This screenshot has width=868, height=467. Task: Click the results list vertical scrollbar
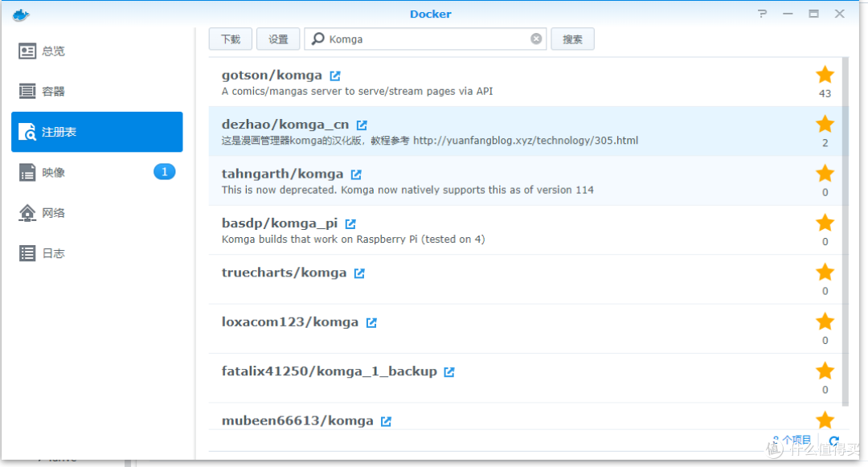[x=845, y=233]
